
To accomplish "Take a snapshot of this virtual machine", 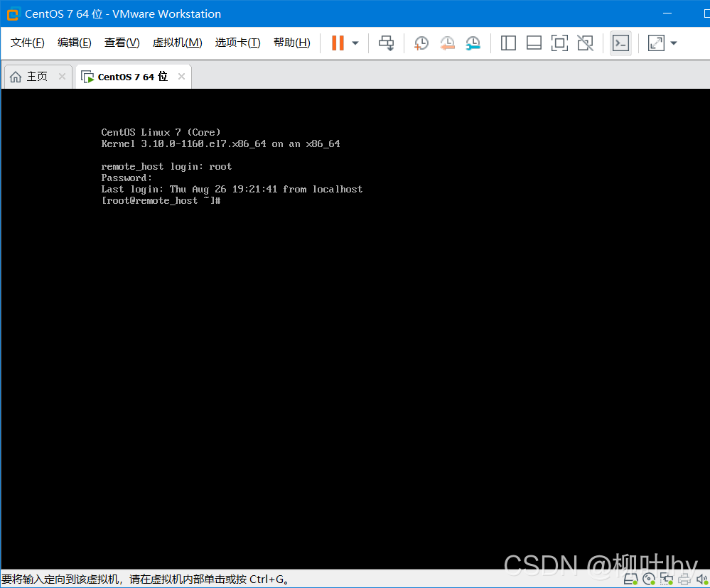I will (421, 43).
